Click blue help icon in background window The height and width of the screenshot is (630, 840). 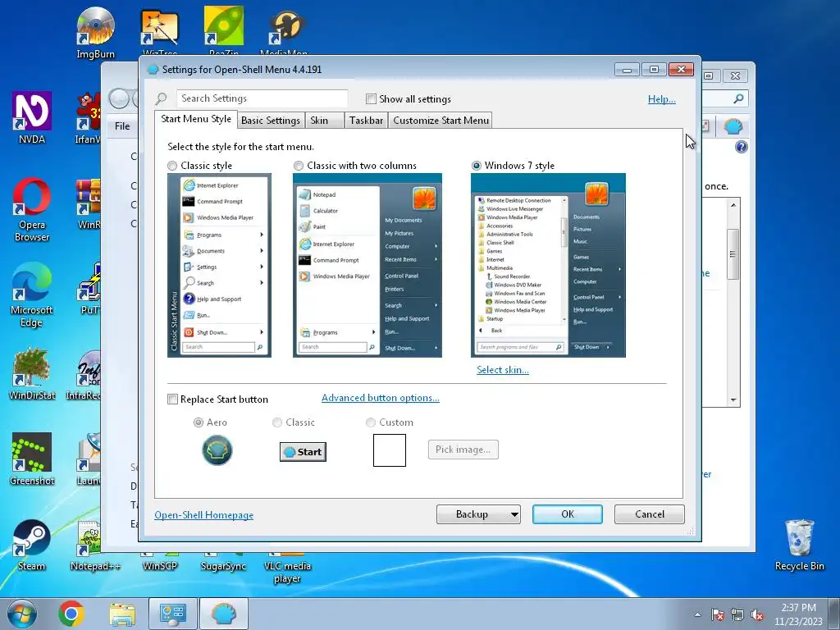[742, 147]
